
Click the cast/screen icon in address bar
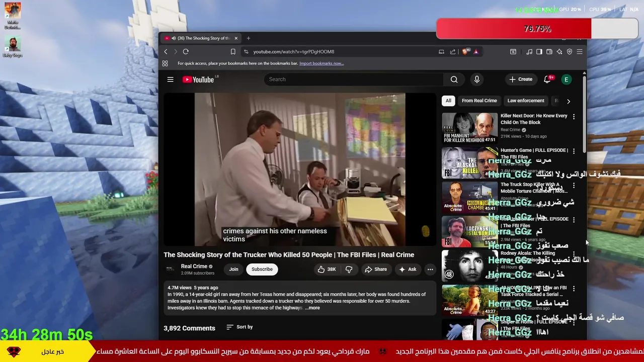[441, 51]
